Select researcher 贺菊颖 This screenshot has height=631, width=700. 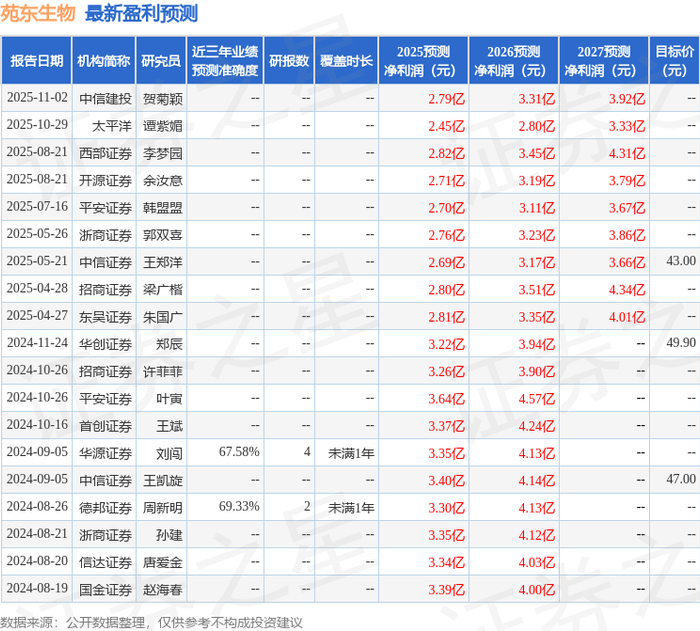(x=162, y=98)
